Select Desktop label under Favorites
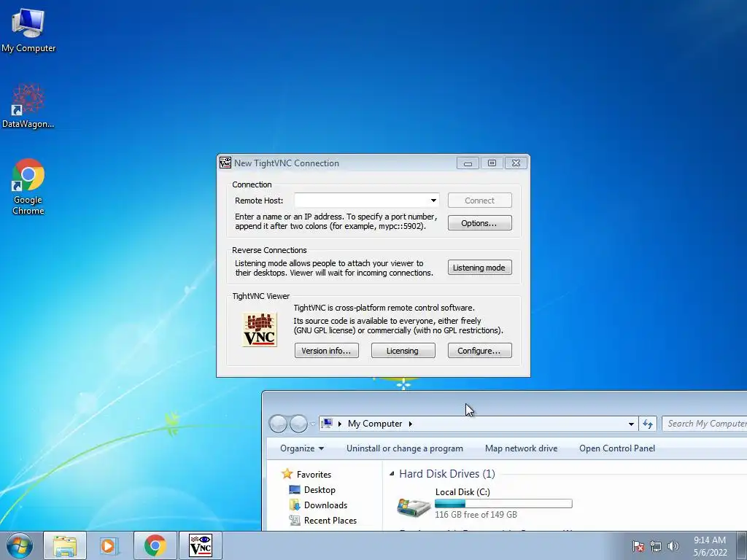747x560 pixels. pos(320,489)
